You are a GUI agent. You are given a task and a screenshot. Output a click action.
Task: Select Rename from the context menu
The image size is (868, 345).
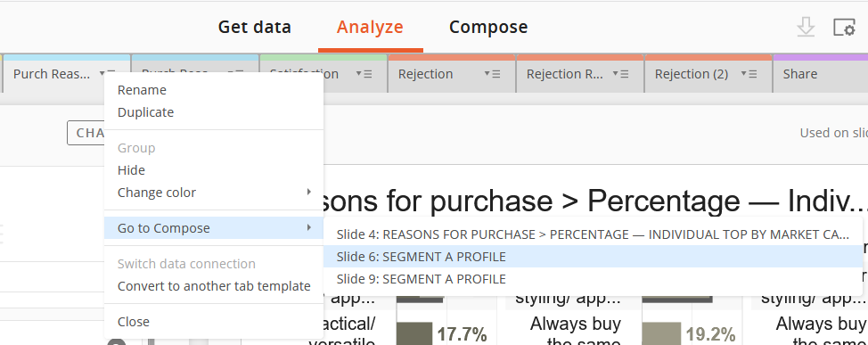click(142, 90)
